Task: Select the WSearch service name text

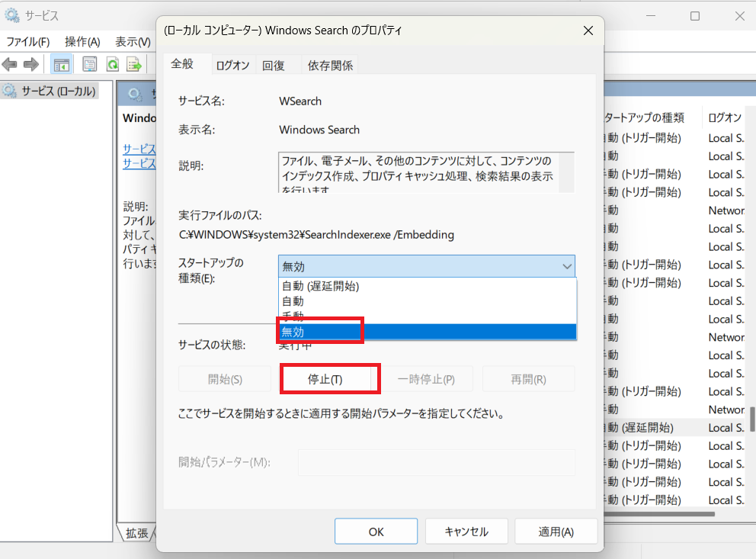Action: [x=300, y=101]
